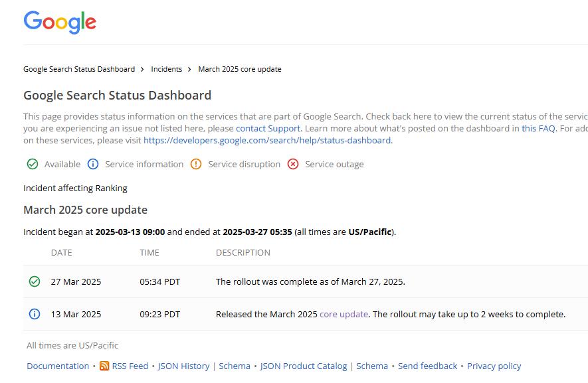Open the Schema link after JSON Product Catalog
Viewport: 588px width, 383px height.
(x=372, y=366)
